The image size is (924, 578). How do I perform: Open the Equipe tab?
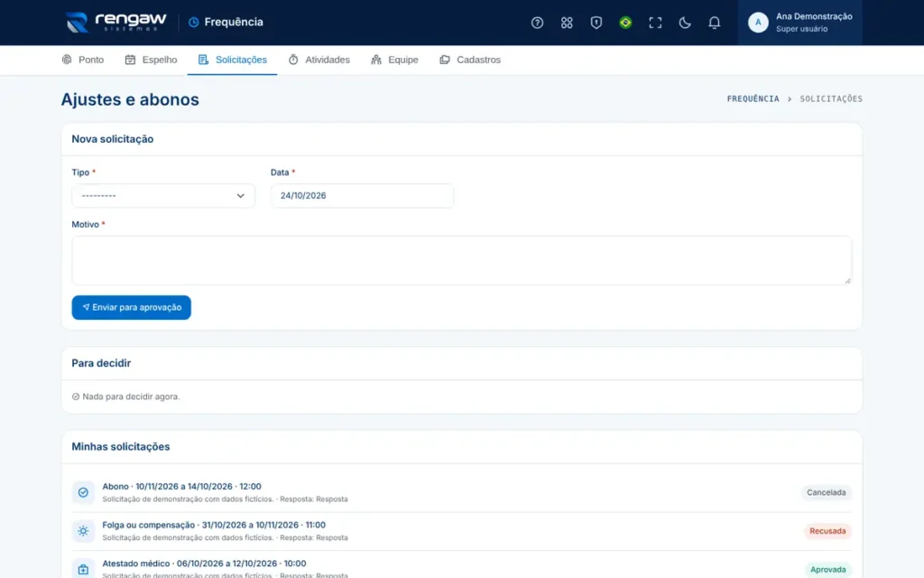[394, 60]
